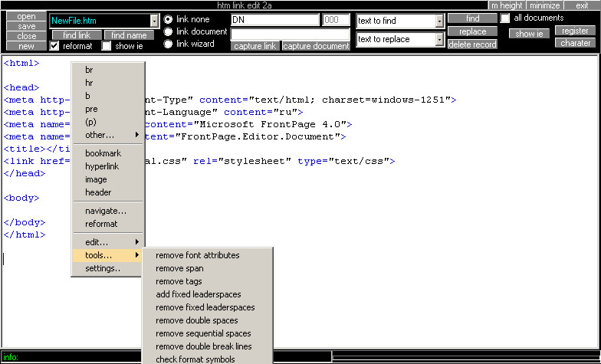Click the m height button

pyautogui.click(x=507, y=5)
